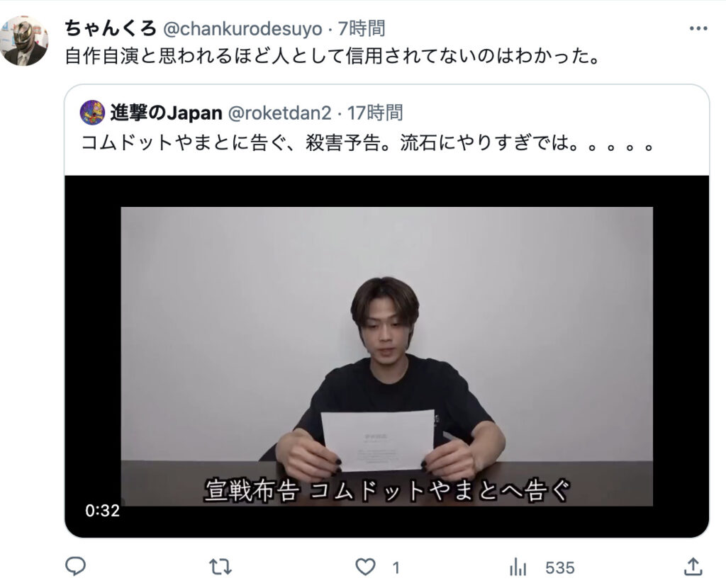Open the reply comment bubble icon
The height and width of the screenshot is (588, 726).
tap(75, 566)
